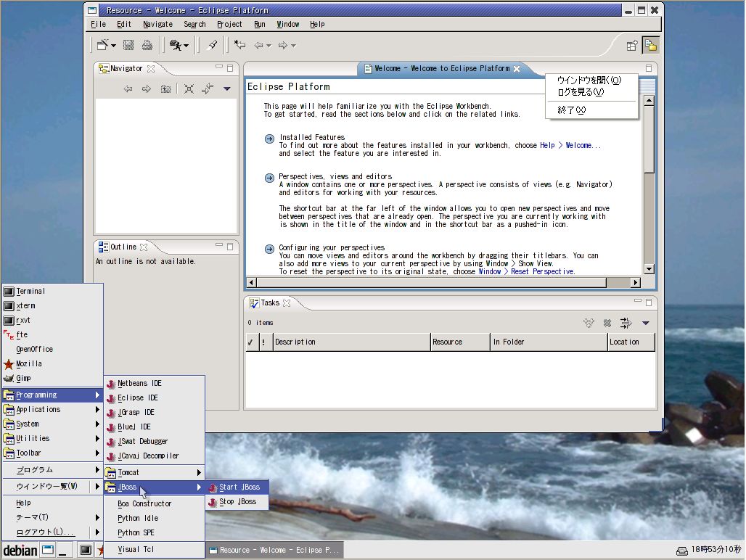The image size is (746, 560).
Task: Click the Resource column header in Tasks
Action: point(460,342)
